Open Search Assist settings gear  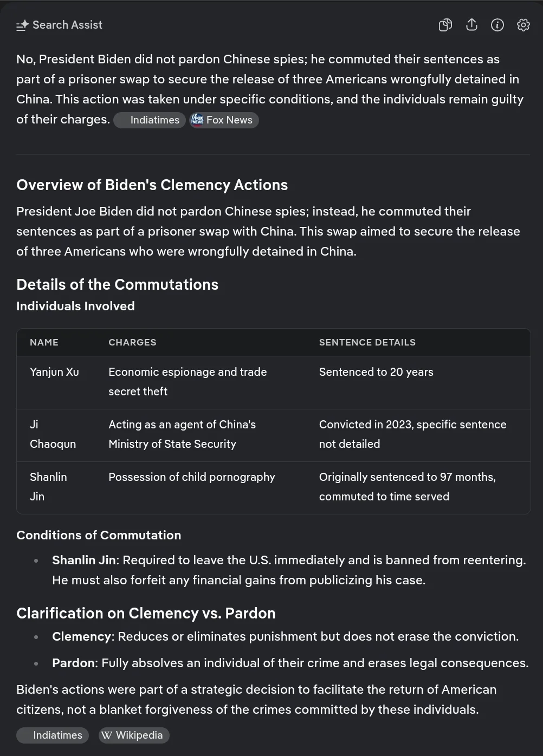(x=523, y=25)
